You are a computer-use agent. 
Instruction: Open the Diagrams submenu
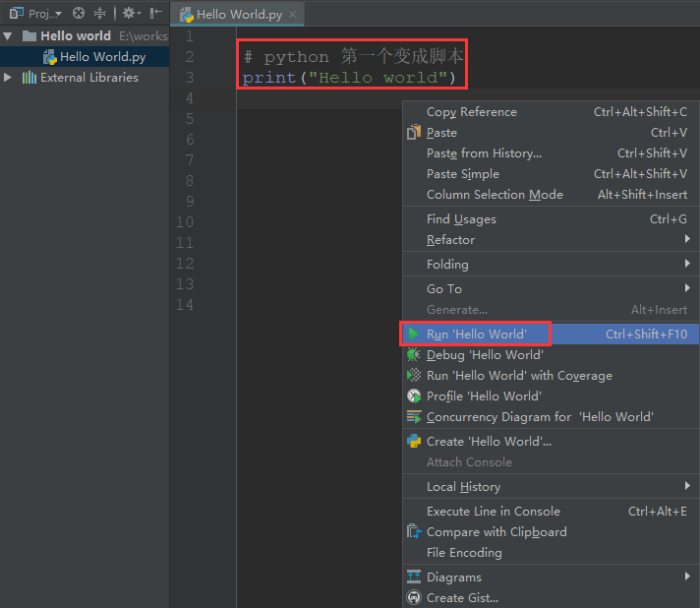551,578
